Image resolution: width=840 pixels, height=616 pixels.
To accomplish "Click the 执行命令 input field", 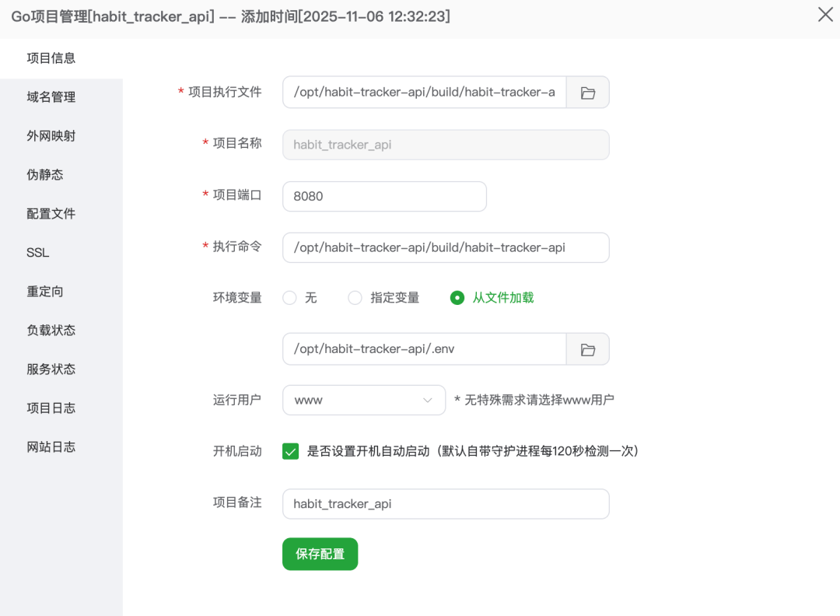I will (446, 248).
